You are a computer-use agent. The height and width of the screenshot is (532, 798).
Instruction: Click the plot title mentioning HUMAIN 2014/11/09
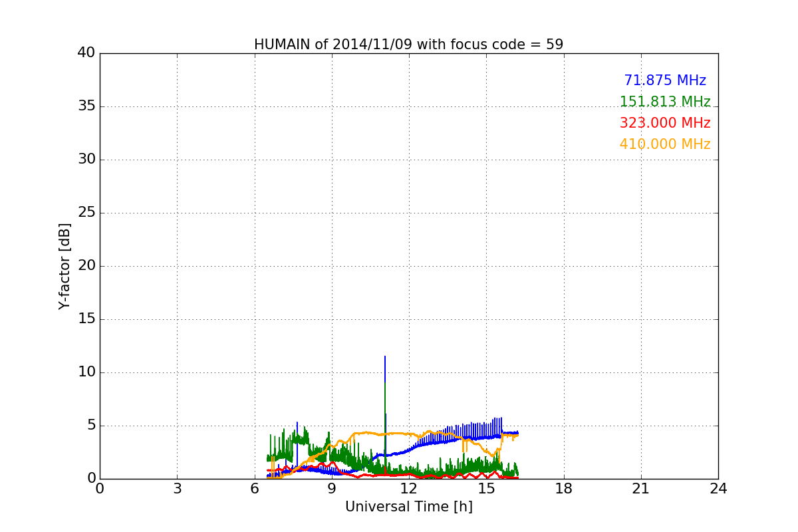tap(408, 45)
